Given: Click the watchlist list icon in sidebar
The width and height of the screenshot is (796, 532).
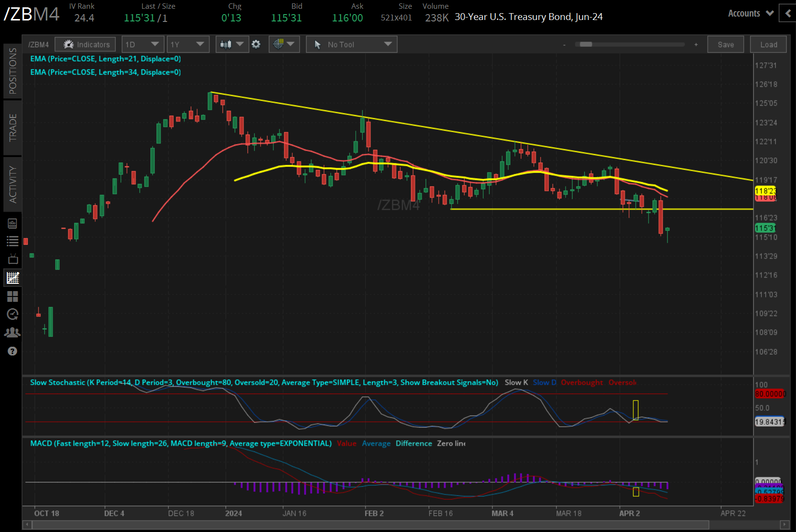Looking at the screenshot, I should point(13,241).
